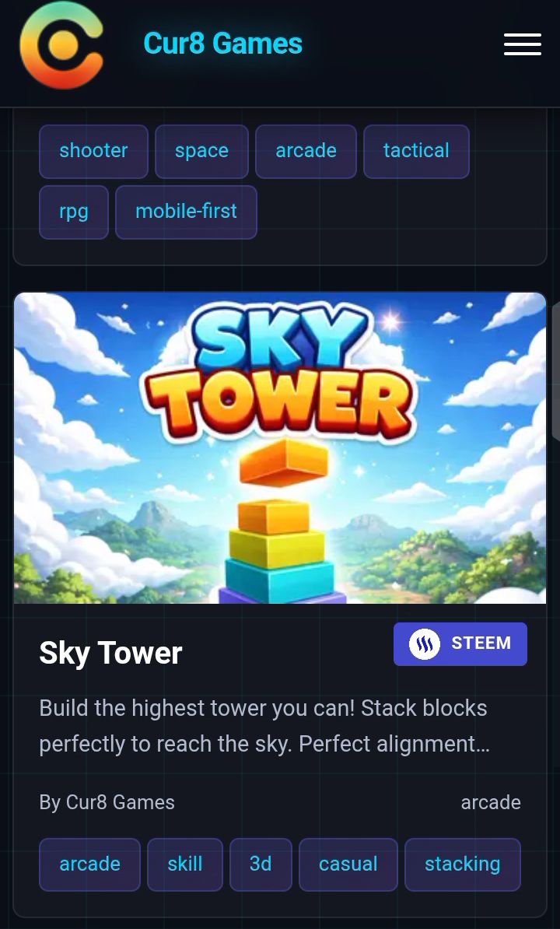This screenshot has height=929, width=560.
Task: Select the shooter tag
Action: pyautogui.click(x=93, y=151)
